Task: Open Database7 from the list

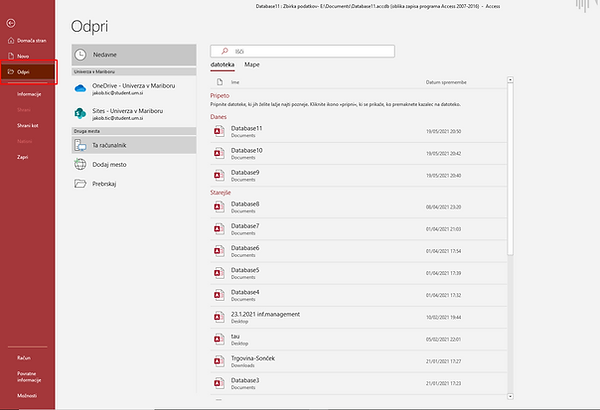Action: (359, 229)
